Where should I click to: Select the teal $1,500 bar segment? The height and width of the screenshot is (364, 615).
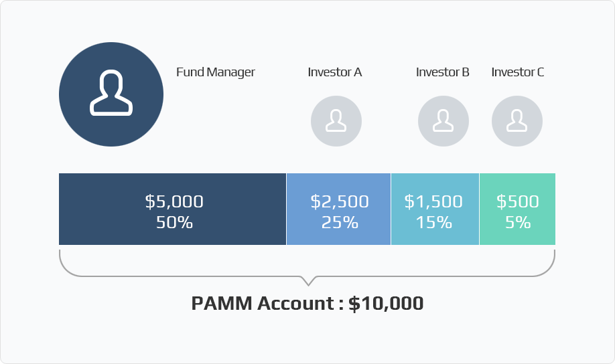tap(435, 209)
